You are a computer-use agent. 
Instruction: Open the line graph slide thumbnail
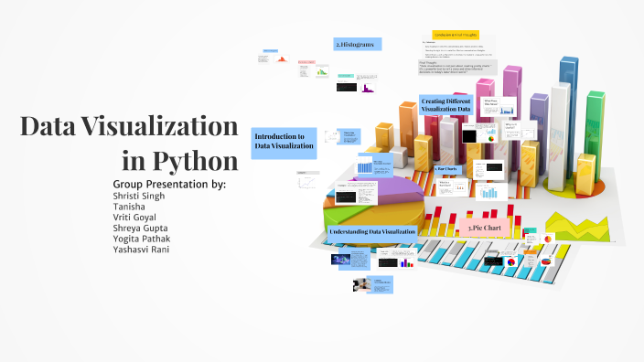point(308,180)
